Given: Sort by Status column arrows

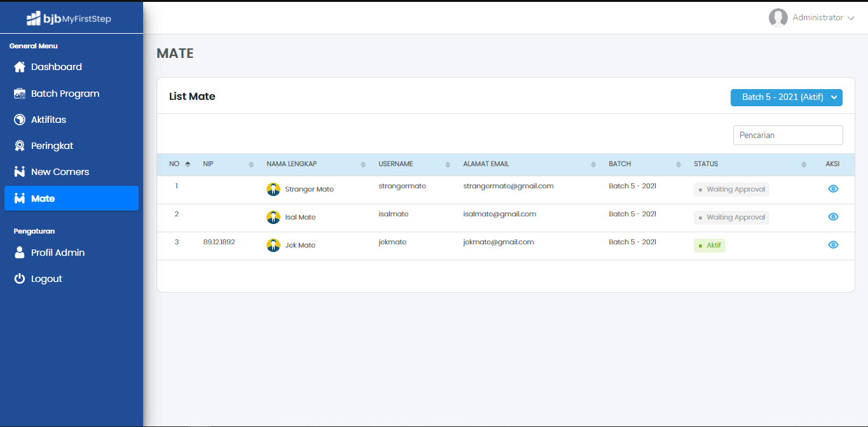Looking at the screenshot, I should click(804, 164).
